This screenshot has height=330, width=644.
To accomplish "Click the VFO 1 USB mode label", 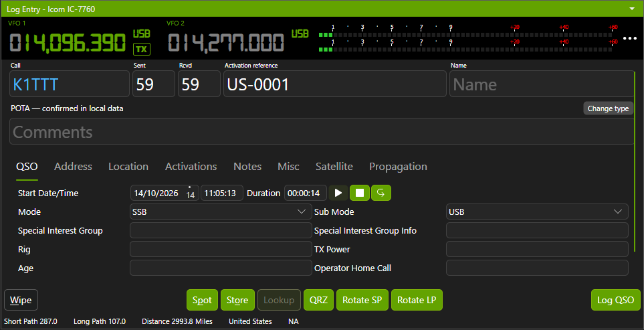I will (141, 33).
